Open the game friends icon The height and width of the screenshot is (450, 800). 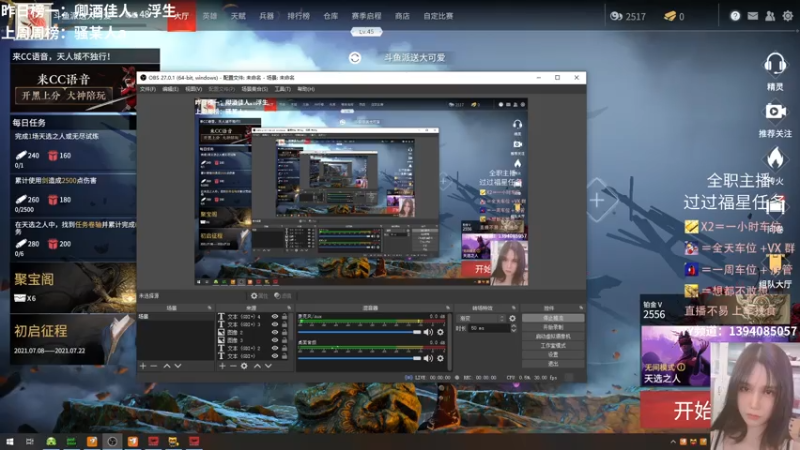(770, 16)
